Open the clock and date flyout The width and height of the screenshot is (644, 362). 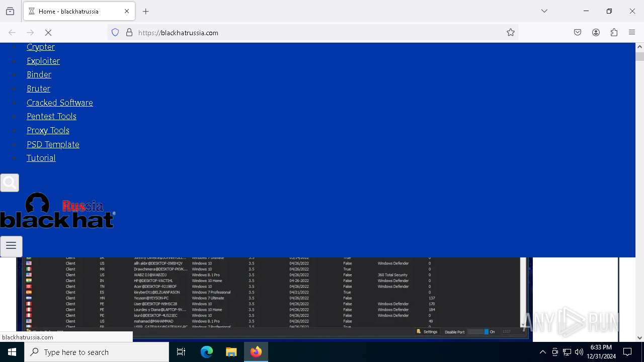click(x=601, y=352)
